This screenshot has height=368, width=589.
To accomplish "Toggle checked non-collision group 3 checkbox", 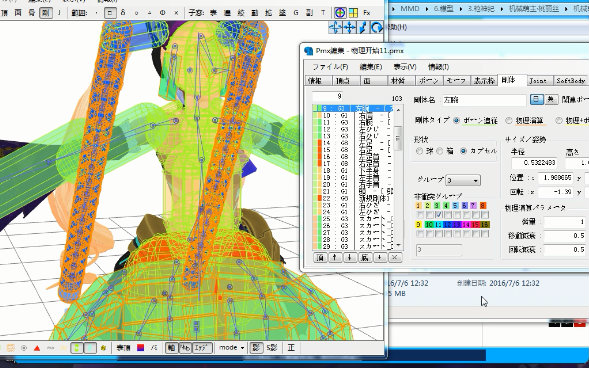I will click(x=438, y=214).
